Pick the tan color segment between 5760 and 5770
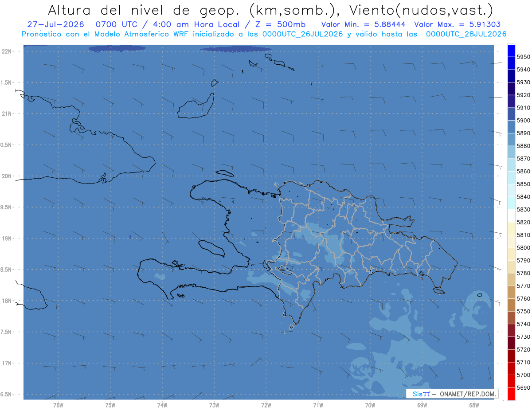Viewport: 532px width, 411px height. [511, 292]
